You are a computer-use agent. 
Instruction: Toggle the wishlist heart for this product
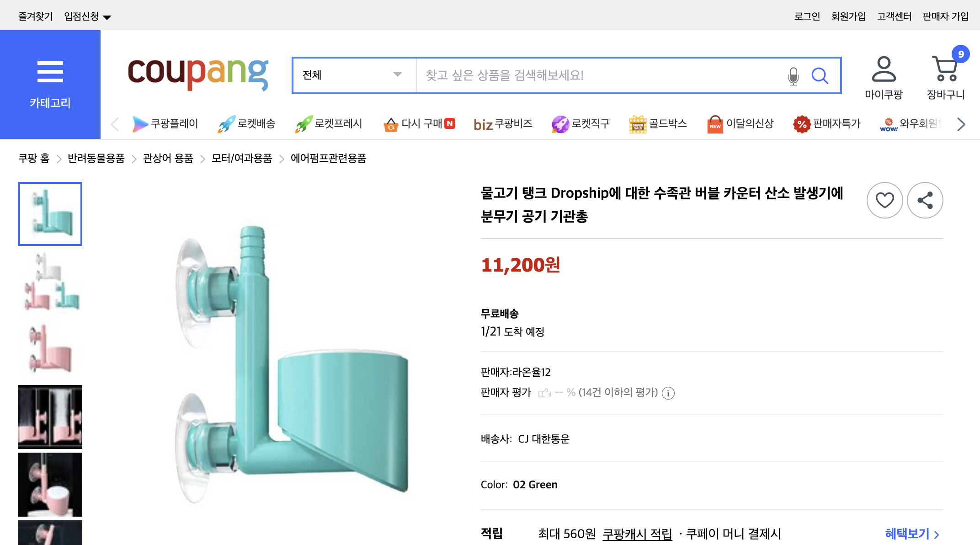point(885,200)
